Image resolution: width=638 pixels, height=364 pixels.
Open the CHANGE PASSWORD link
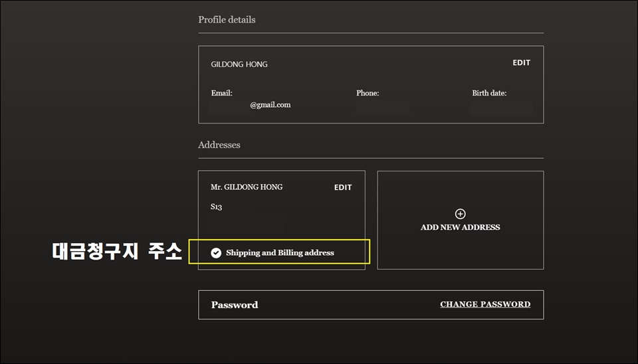click(x=485, y=304)
